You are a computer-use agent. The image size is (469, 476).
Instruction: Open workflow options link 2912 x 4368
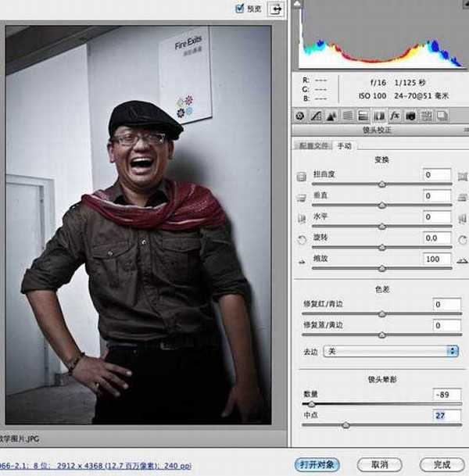point(95,466)
